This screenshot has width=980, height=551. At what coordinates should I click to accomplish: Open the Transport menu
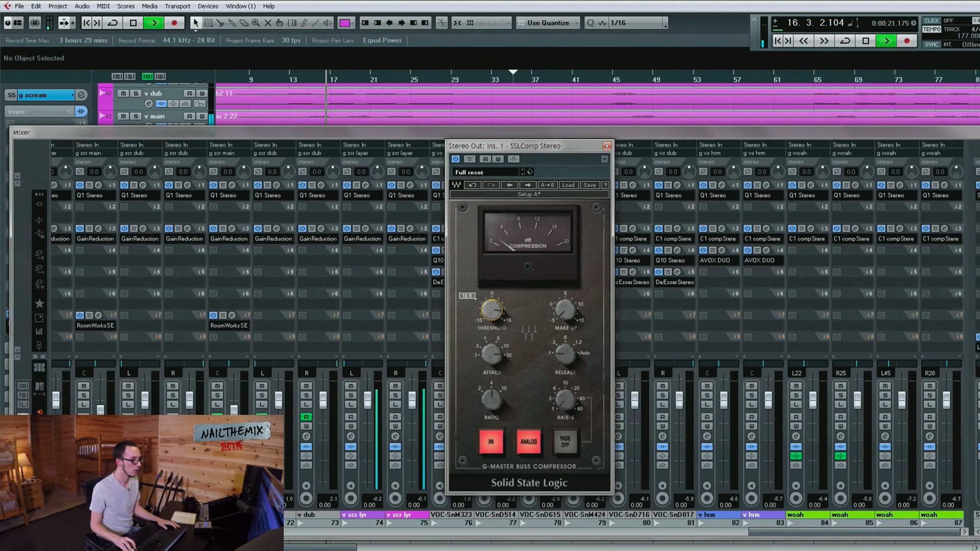178,6
